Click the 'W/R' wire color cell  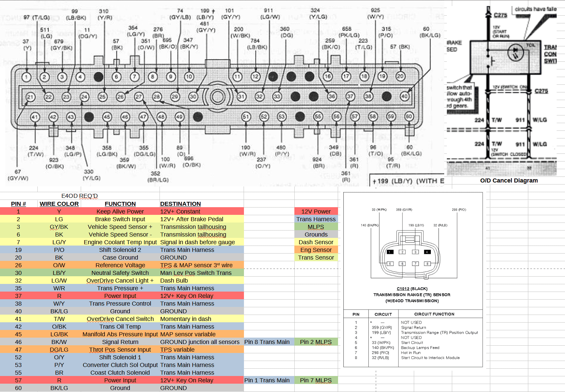59,288
